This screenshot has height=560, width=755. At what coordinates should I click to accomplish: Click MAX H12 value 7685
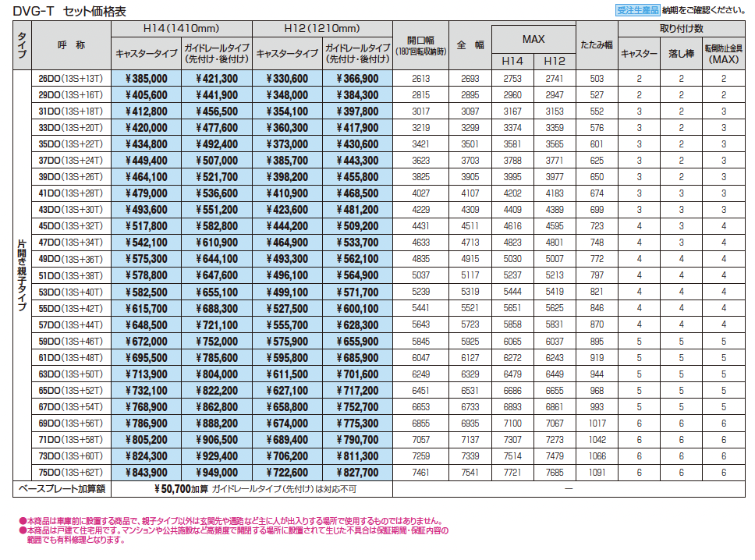[555, 473]
